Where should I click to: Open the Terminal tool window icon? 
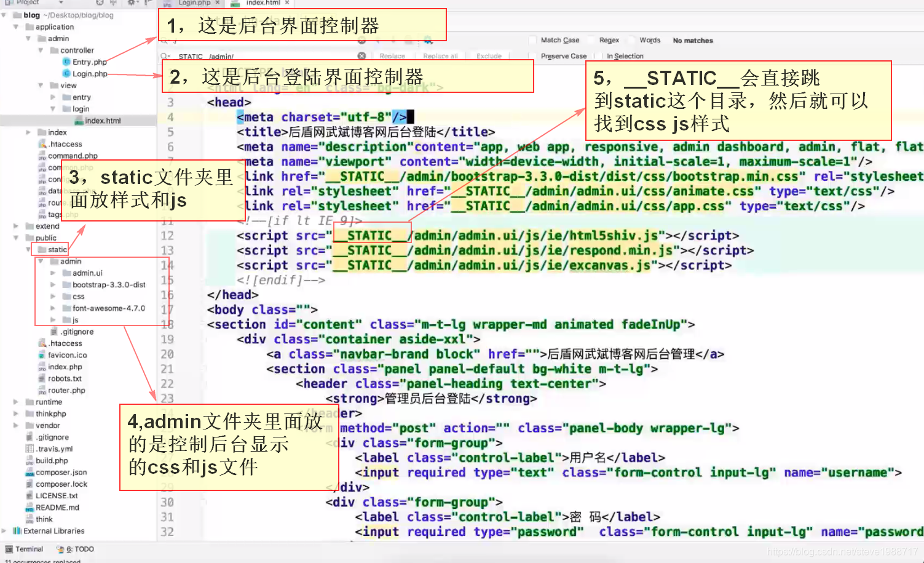click(9, 549)
